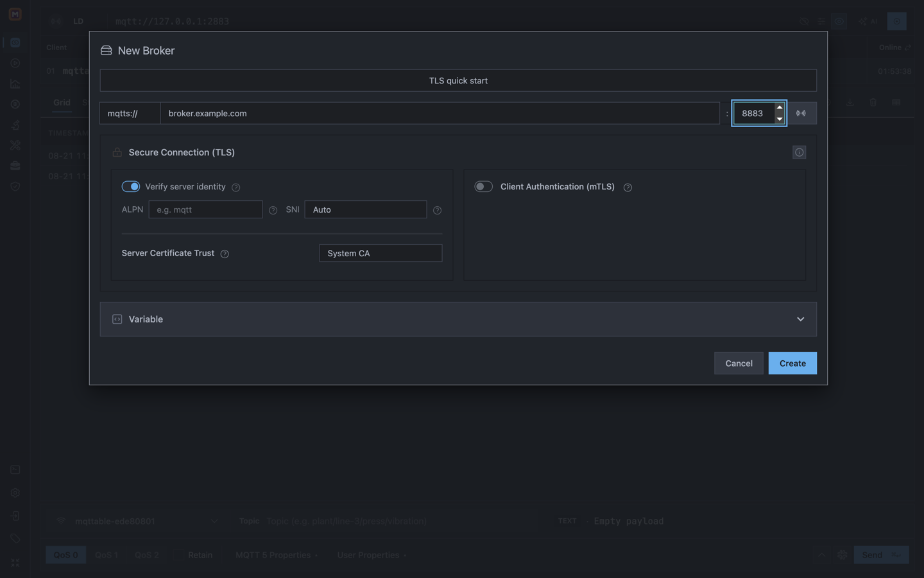Click the download icon in background toolbar
The width and height of the screenshot is (924, 578).
[850, 102]
